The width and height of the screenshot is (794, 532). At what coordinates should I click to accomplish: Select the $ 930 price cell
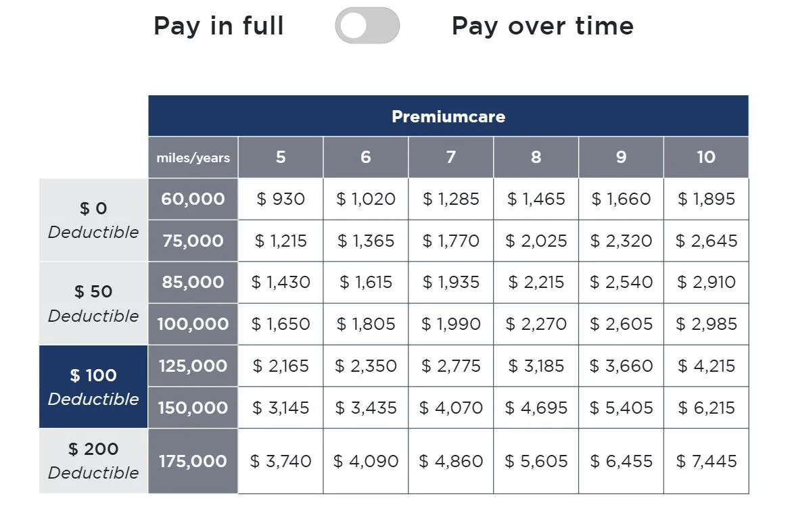click(x=281, y=199)
